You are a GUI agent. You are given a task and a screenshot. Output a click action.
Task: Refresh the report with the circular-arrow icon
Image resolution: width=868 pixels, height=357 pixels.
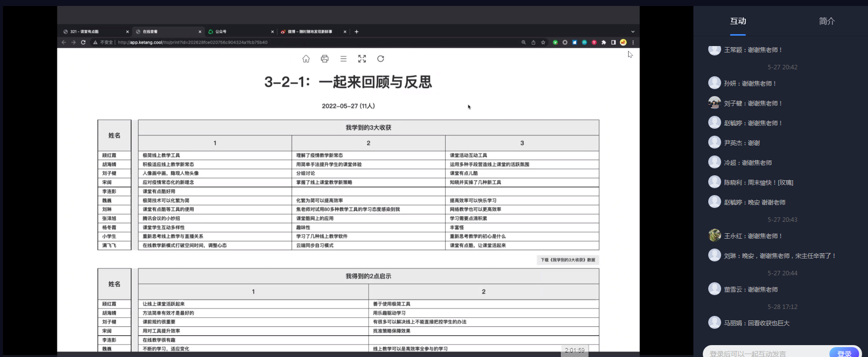(380, 59)
